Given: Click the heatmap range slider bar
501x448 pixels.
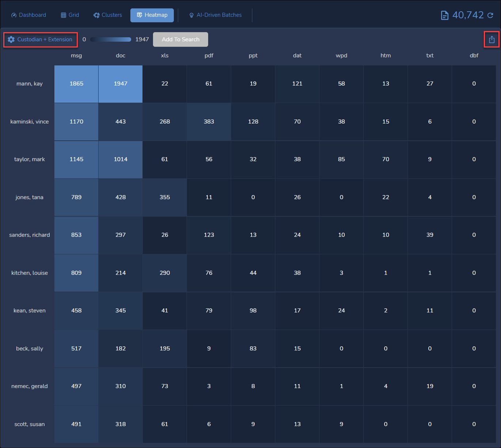Looking at the screenshot, I should click(110, 39).
